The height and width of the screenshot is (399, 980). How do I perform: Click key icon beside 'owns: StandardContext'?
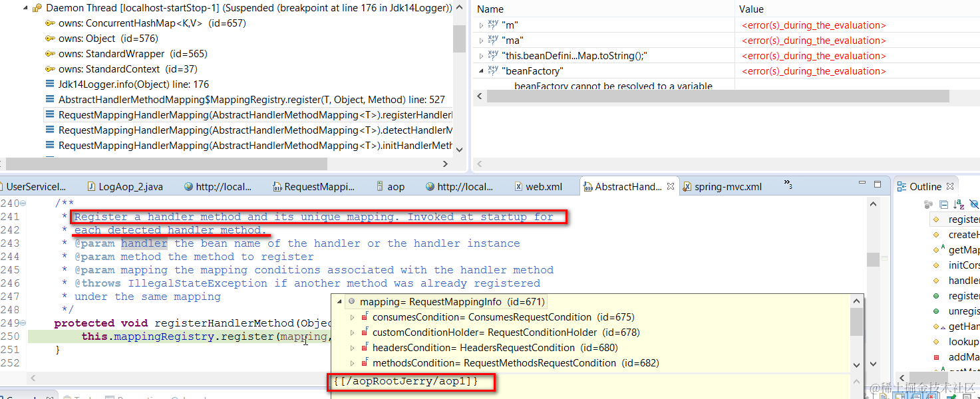(50, 69)
